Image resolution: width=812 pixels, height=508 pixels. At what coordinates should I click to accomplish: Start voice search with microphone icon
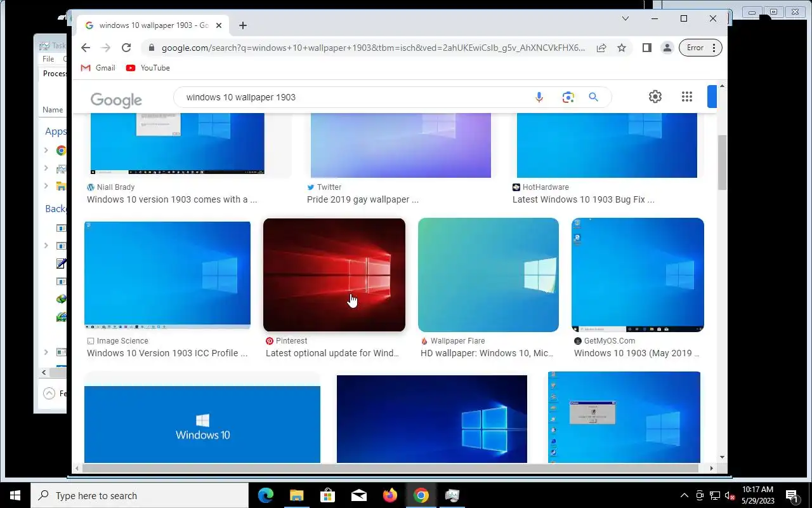539,97
